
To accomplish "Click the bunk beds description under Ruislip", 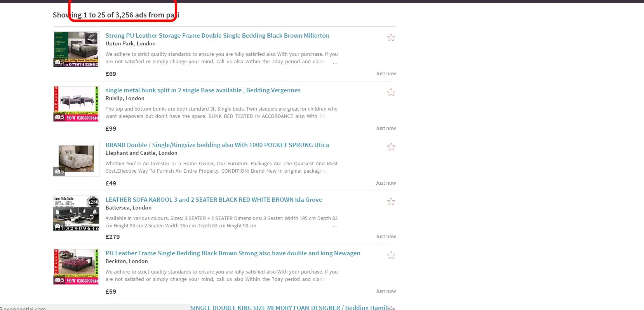I will (x=222, y=113).
